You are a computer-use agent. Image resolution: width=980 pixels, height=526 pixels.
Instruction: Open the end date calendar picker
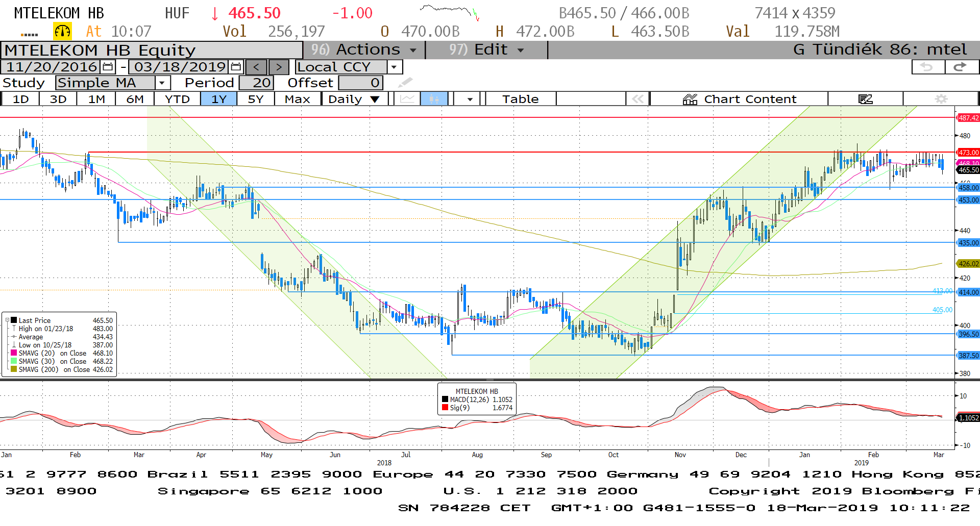point(236,67)
